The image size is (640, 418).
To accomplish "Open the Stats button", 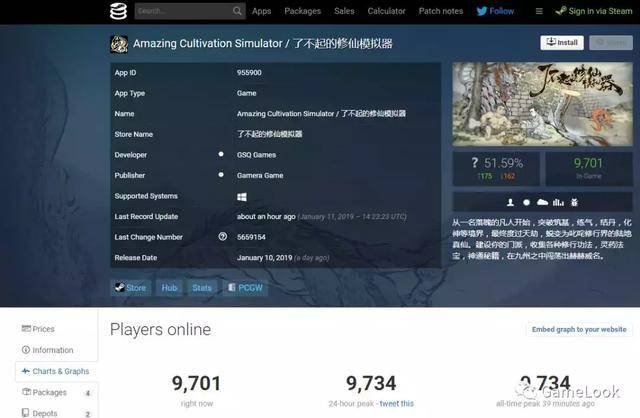I will [x=202, y=287].
